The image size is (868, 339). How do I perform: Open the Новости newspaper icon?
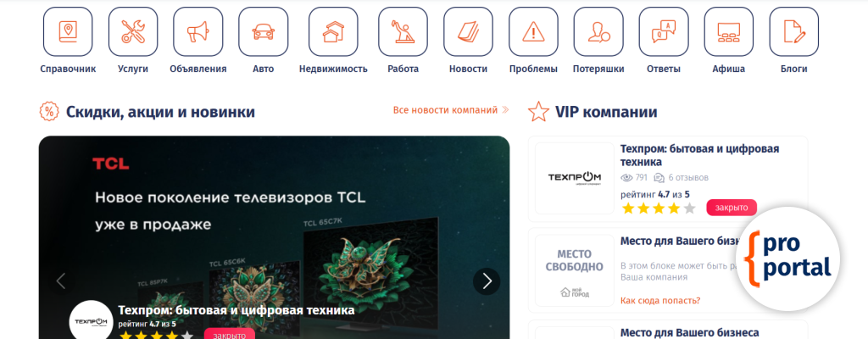(468, 31)
